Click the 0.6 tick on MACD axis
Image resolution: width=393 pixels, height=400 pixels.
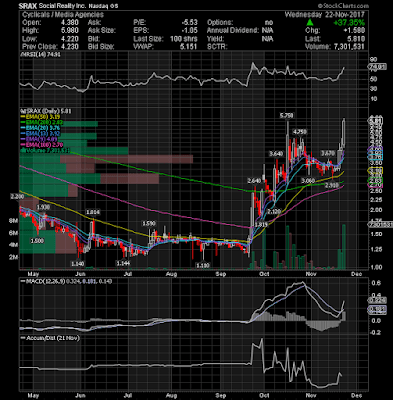[x=376, y=283]
